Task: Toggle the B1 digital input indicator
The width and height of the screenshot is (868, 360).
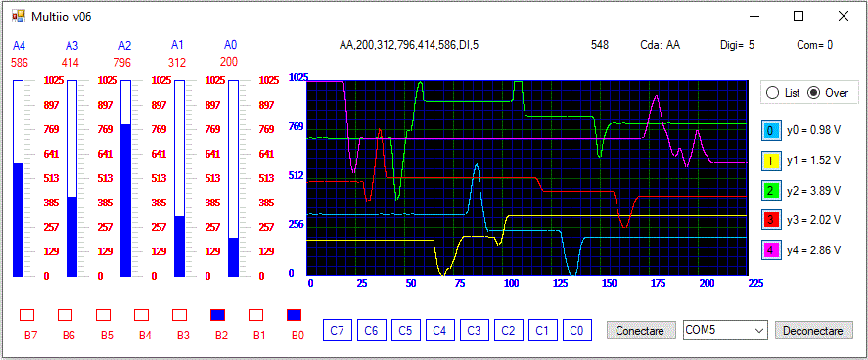Action: 255,315
